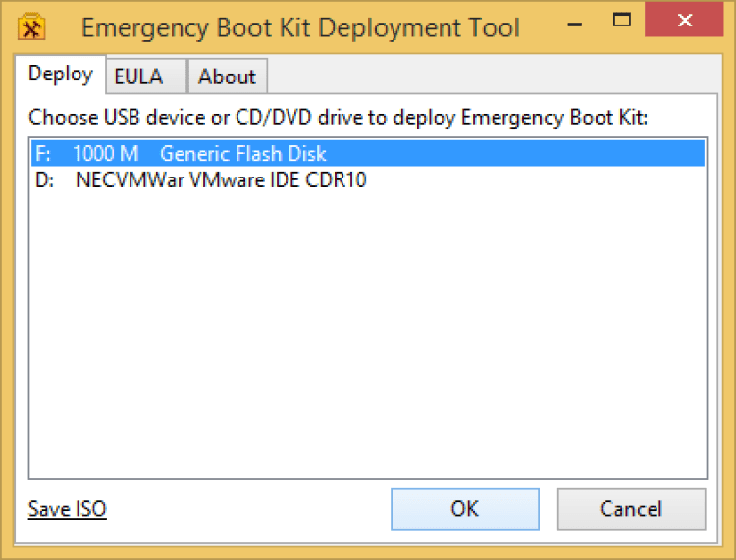Viewport: 736px width, 560px height.
Task: Select the Generic Flash Disk entry
Action: pos(242,154)
